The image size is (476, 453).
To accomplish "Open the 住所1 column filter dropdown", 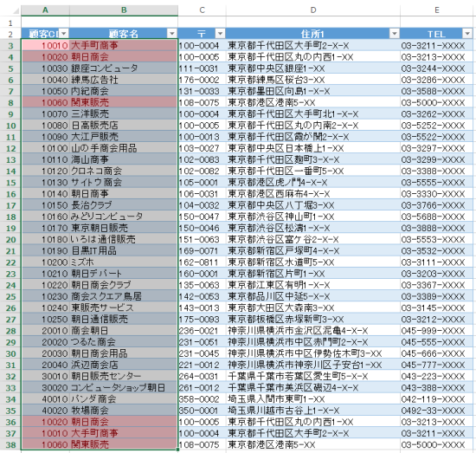I will coord(394,33).
